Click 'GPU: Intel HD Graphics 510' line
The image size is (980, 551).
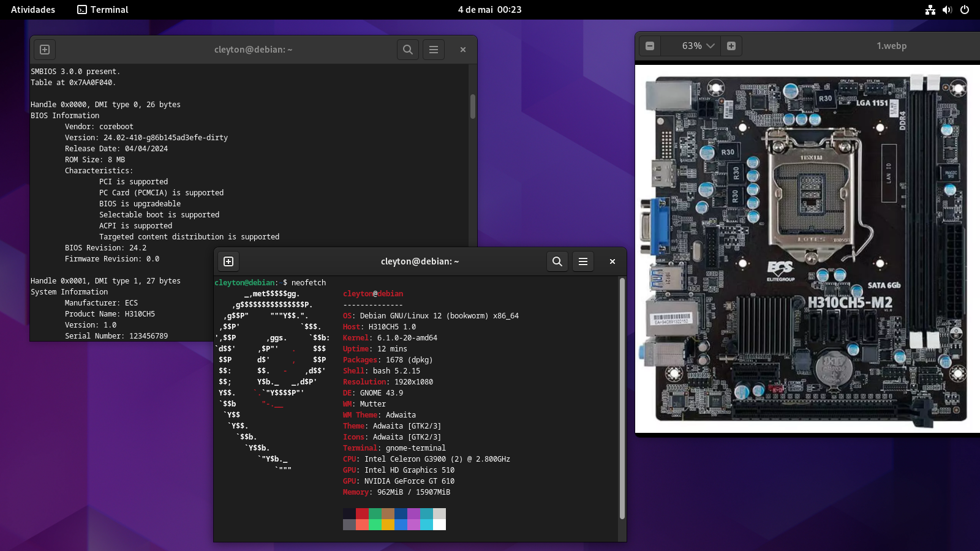pos(399,470)
